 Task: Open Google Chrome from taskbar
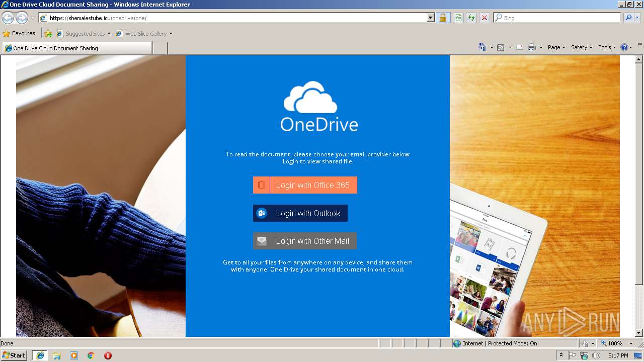point(91,355)
